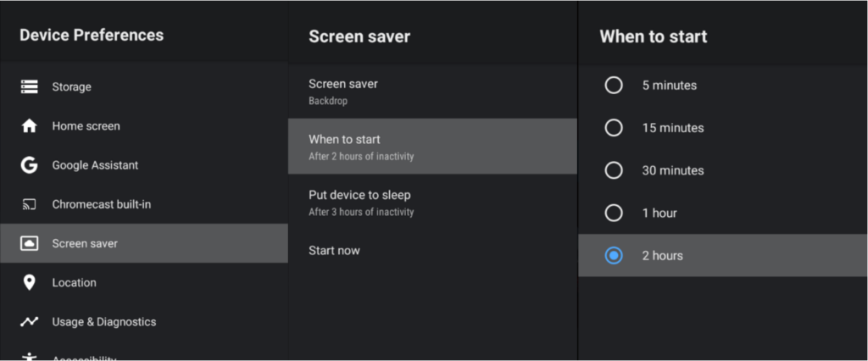The height and width of the screenshot is (361, 868).
Task: Open the When to start setting
Action: point(432,146)
